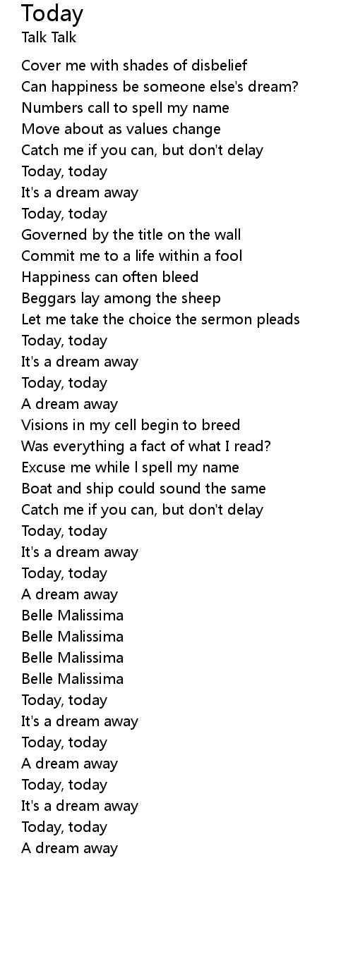Click the first "Belle Malissima" line

click(72, 615)
